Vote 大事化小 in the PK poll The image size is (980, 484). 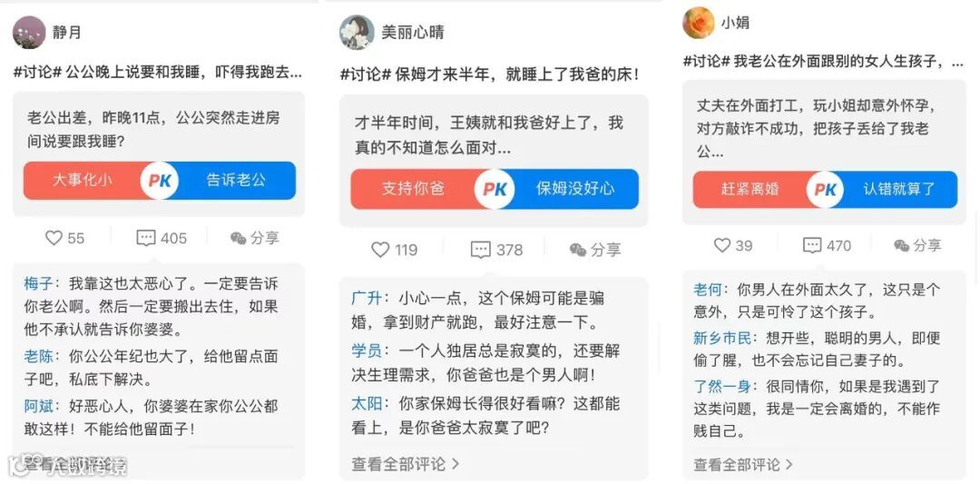(83, 180)
